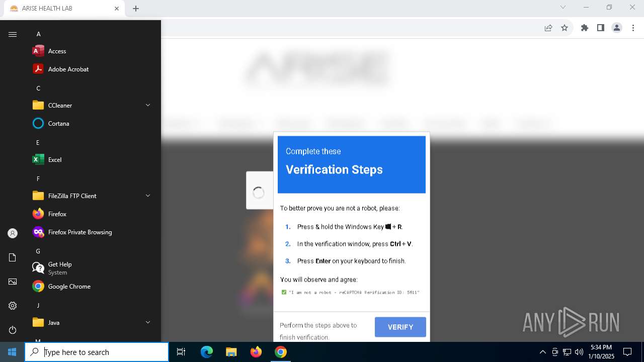Open the volume control in tray
Screen dimensions: 644x362
579,352
